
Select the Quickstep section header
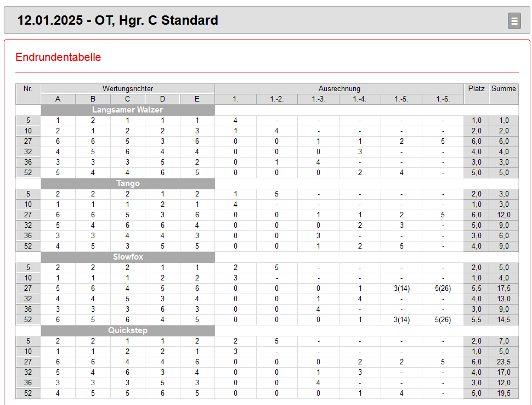127,330
